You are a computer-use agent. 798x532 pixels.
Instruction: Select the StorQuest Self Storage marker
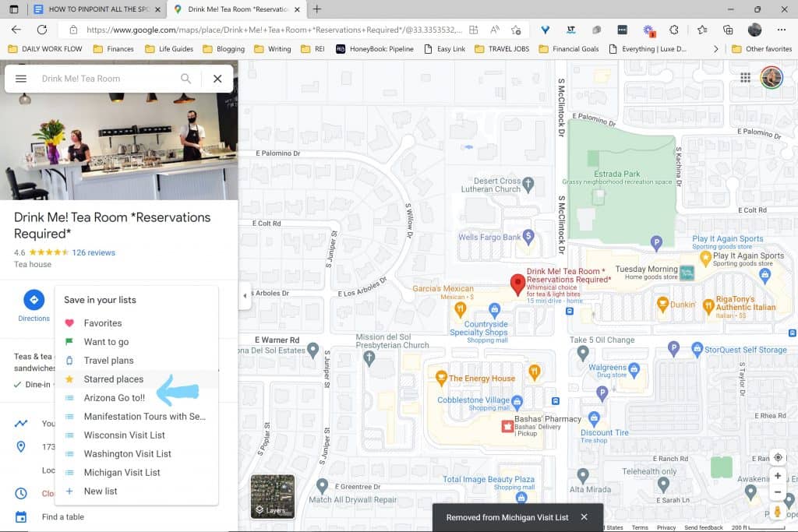click(x=697, y=350)
